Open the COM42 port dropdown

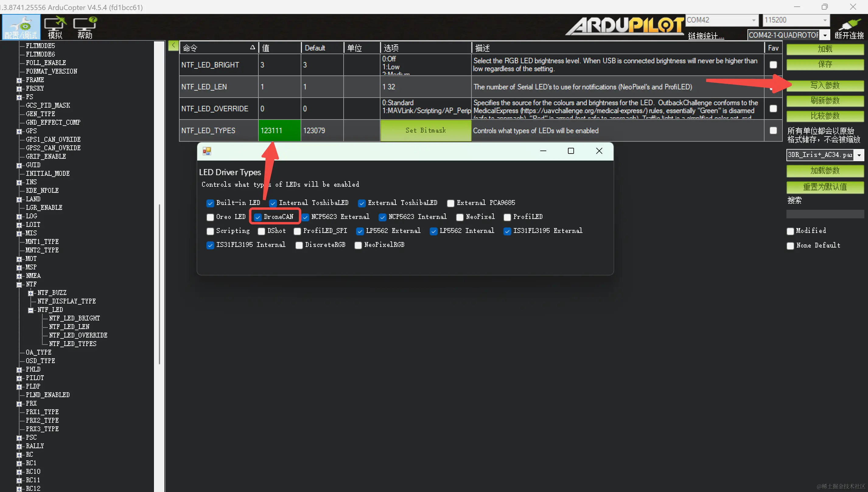(754, 20)
